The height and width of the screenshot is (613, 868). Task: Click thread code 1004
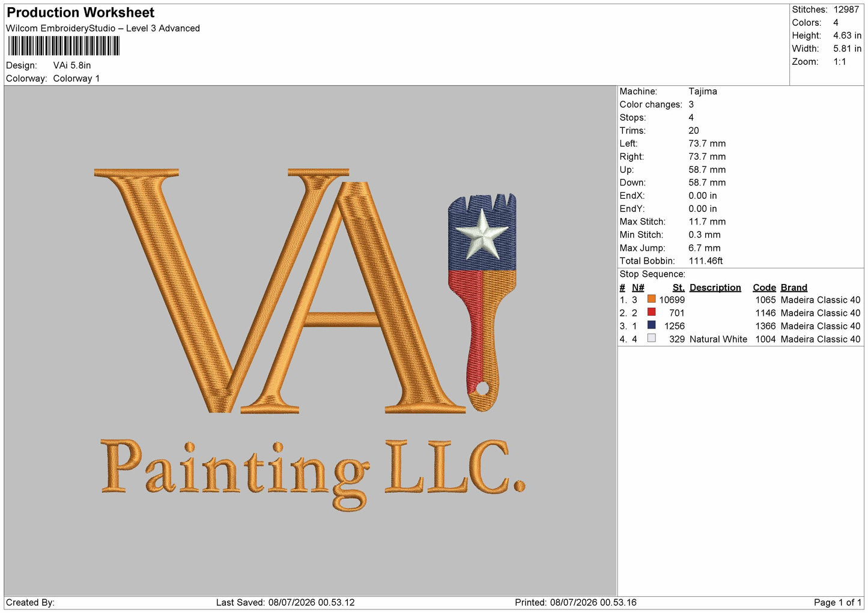pyautogui.click(x=765, y=339)
